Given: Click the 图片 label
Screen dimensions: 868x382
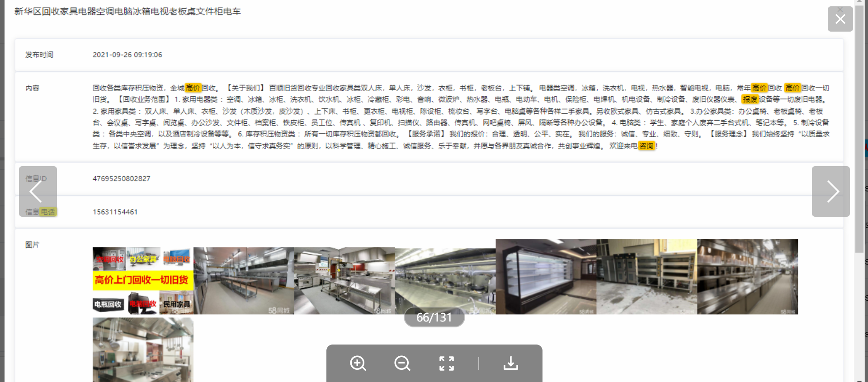Looking at the screenshot, I should pyautogui.click(x=33, y=245).
